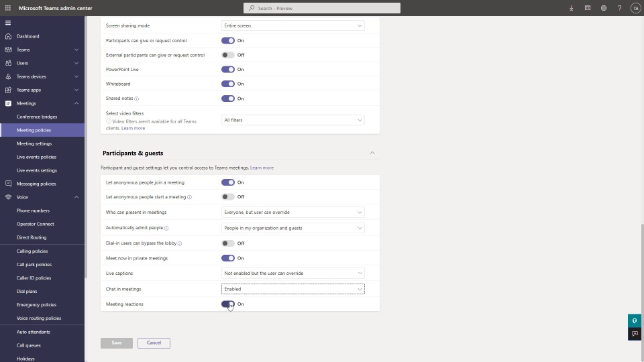Open Messaging policies in sidebar
Viewport: 644px width, 362px height.
[36, 184]
